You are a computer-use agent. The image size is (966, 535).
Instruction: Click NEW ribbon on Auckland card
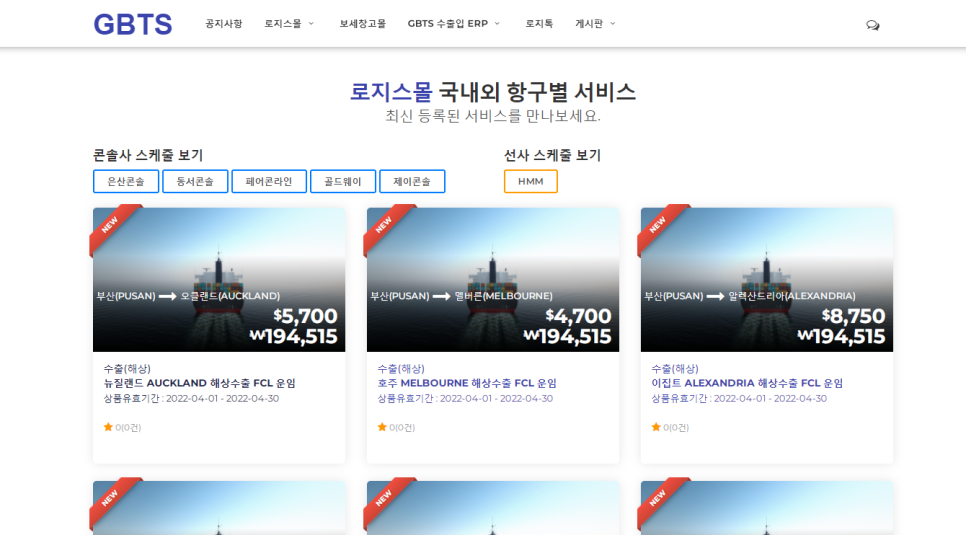tap(111, 225)
